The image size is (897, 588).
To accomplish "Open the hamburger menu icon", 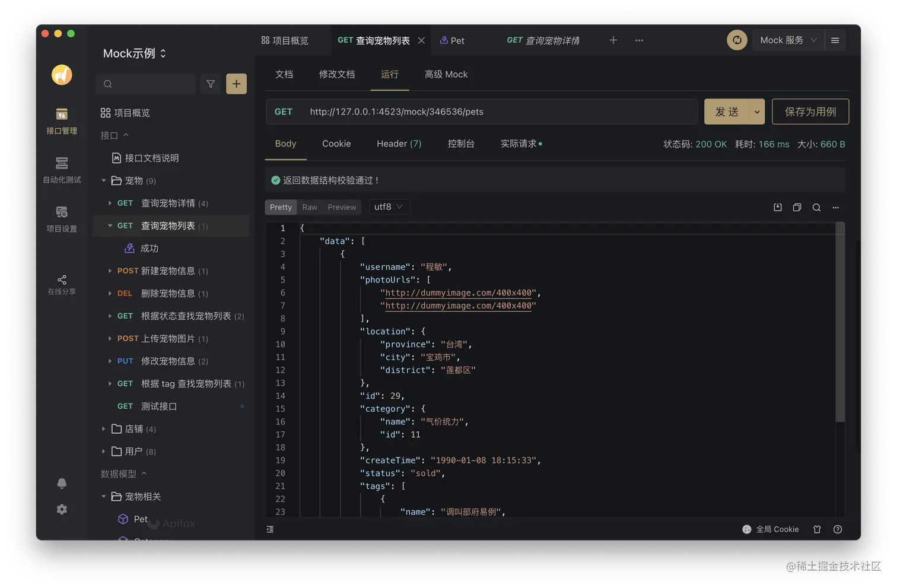I will [835, 40].
